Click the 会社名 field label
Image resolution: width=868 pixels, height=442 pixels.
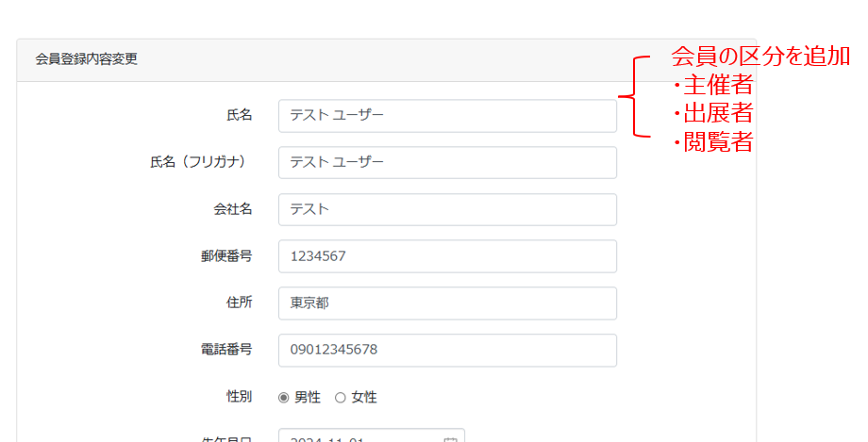(232, 209)
